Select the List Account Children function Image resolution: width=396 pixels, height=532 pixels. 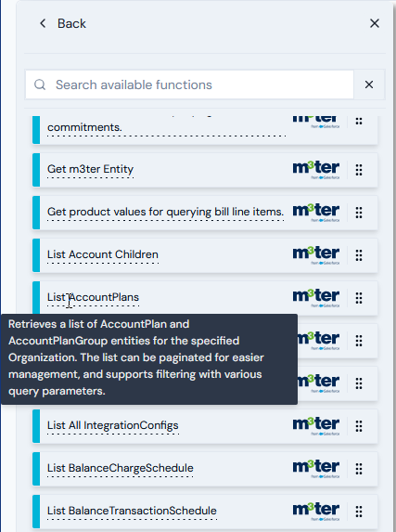click(x=103, y=254)
